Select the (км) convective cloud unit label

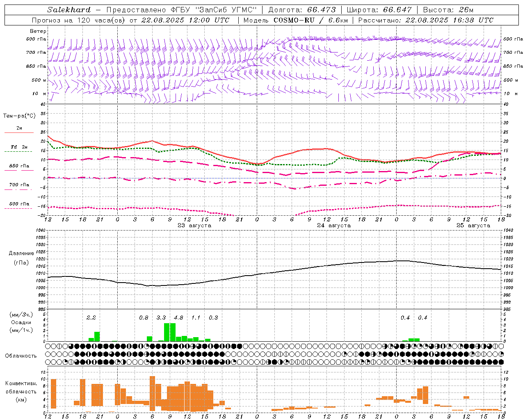21,399
